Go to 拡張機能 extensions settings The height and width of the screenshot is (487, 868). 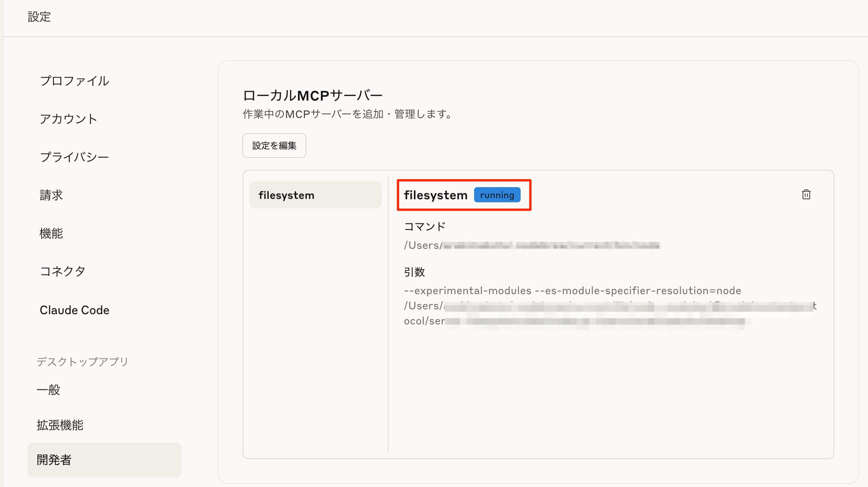[x=60, y=425]
